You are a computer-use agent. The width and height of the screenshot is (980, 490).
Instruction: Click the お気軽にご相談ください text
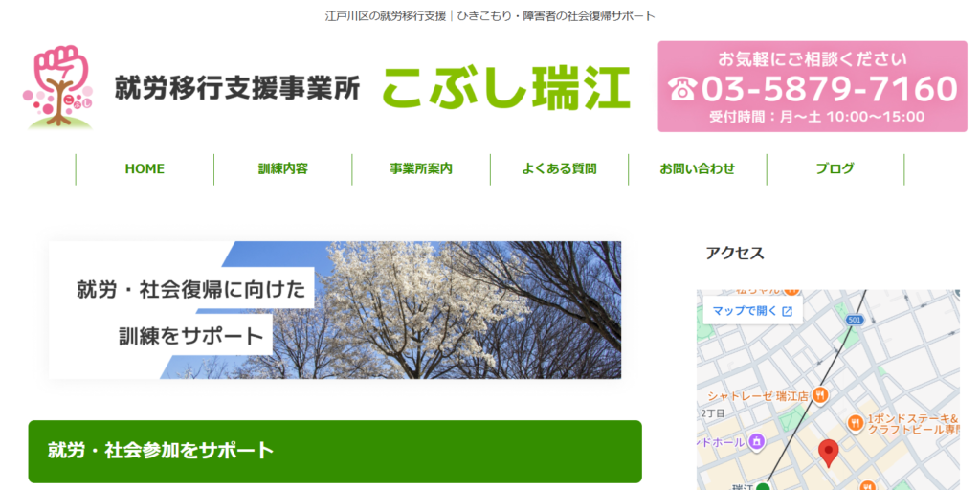813,59
